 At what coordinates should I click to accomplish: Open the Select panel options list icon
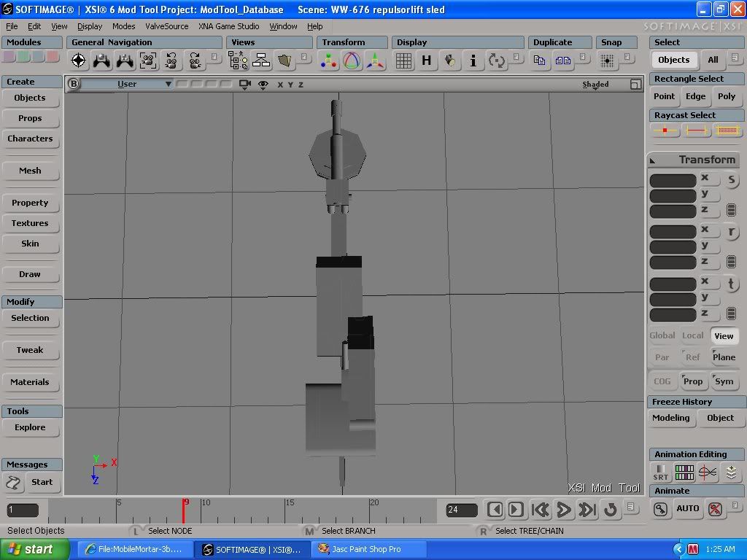point(735,57)
